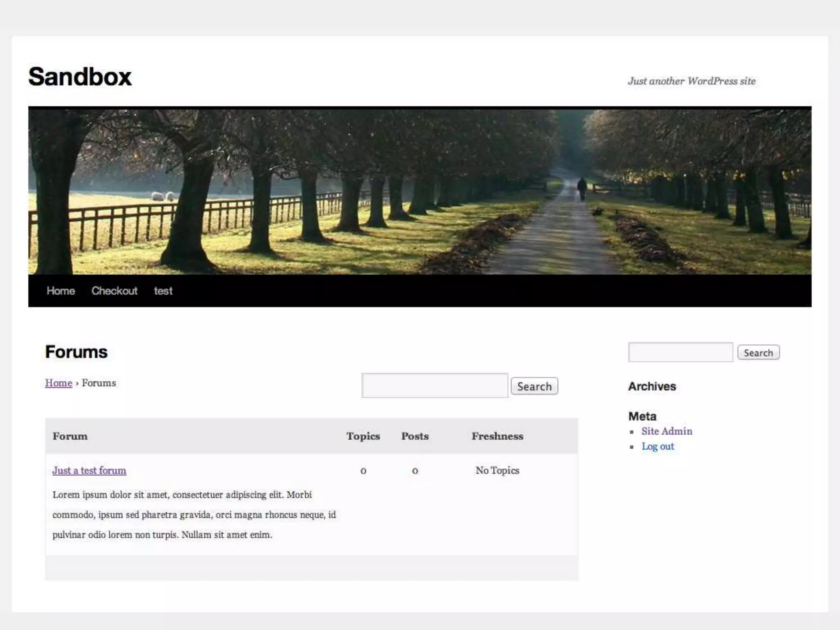Click the Forum column header
This screenshot has width=840, height=630.
tap(70, 436)
